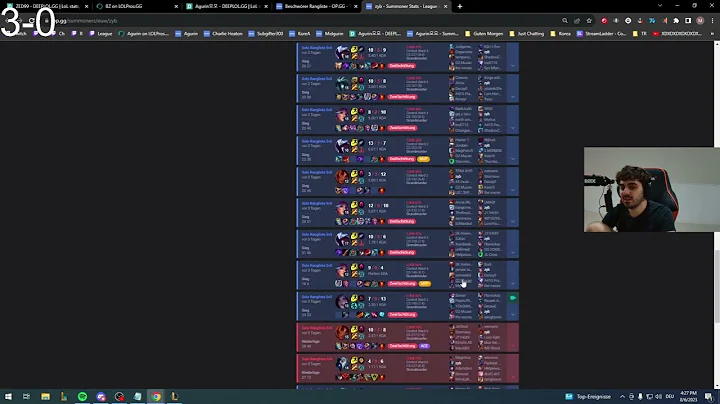Open the Top-Ereignisse taskbar widget

(588, 397)
